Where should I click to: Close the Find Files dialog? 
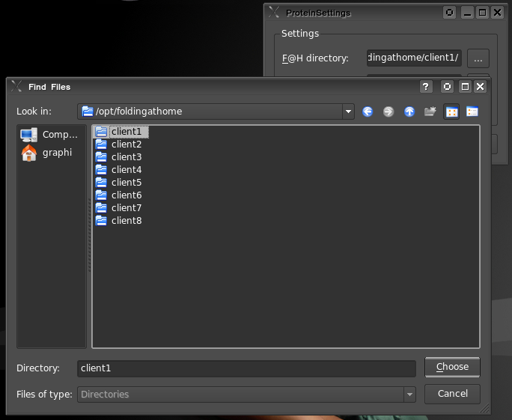(481, 87)
